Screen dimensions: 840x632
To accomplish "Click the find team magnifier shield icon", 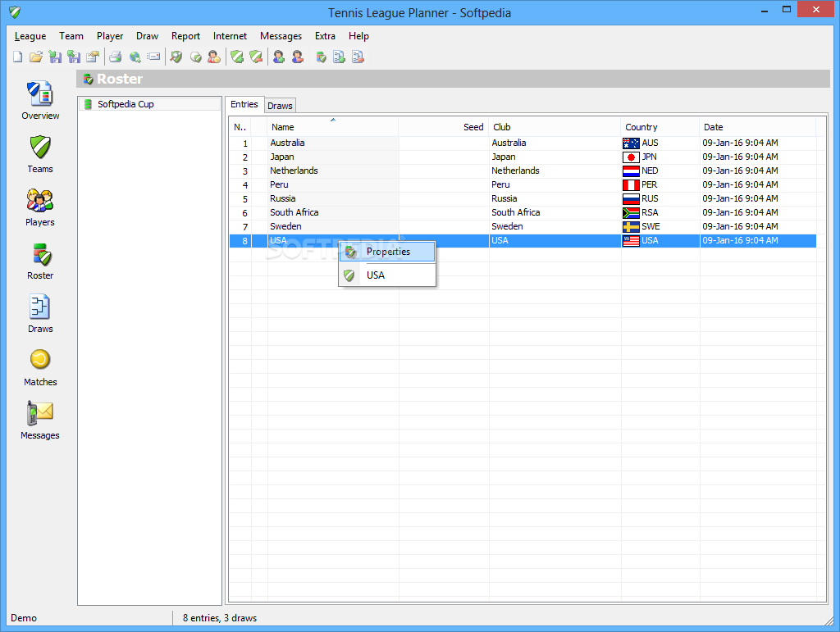I will click(176, 57).
